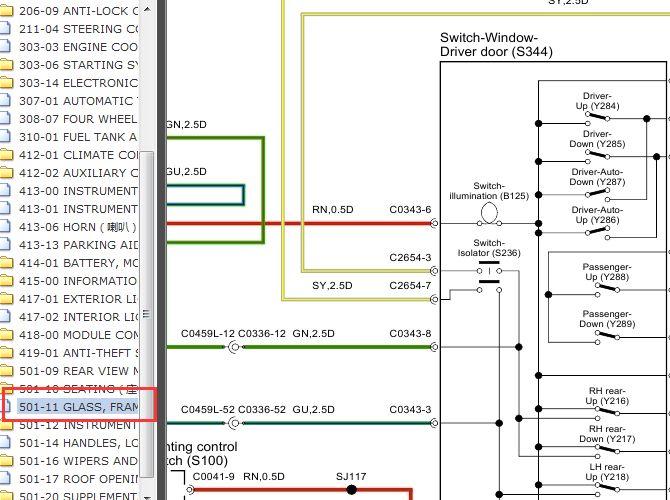Click page icon beside 413-06 HORN bookmark
The width and height of the screenshot is (670, 500).
click(x=5, y=226)
